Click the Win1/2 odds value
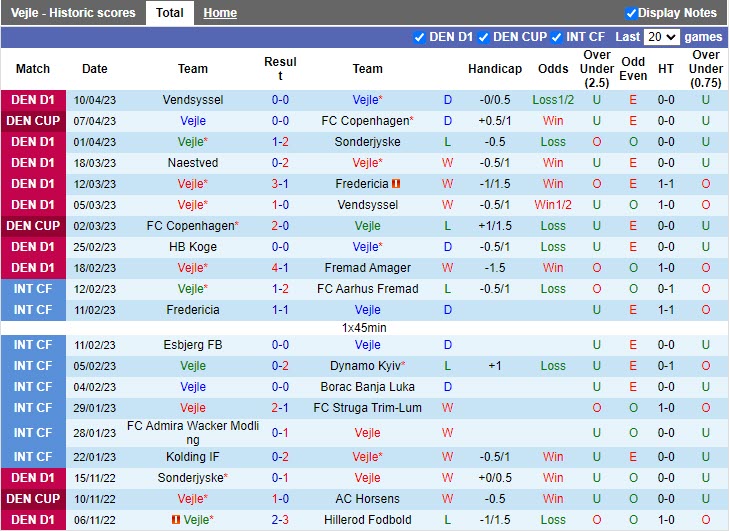 (553, 205)
